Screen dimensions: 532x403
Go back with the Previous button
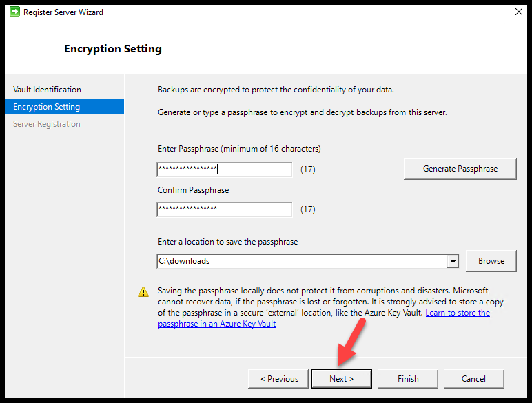(x=279, y=378)
